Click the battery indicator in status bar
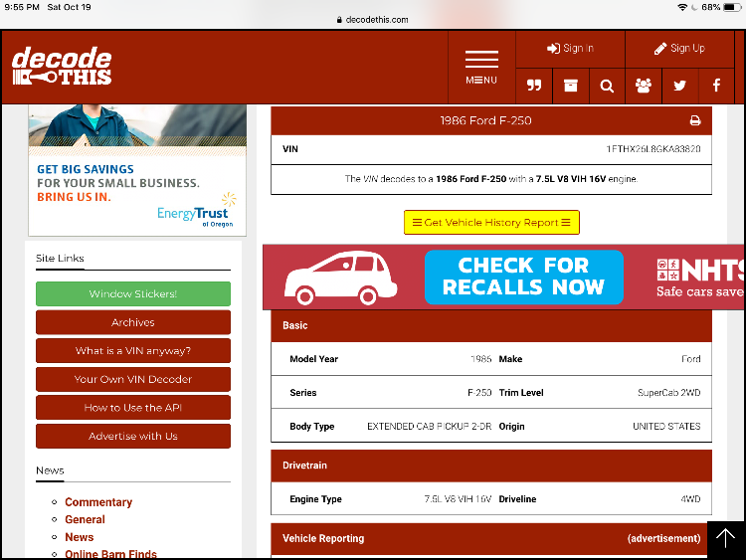The height and width of the screenshot is (560, 746). (732, 7)
